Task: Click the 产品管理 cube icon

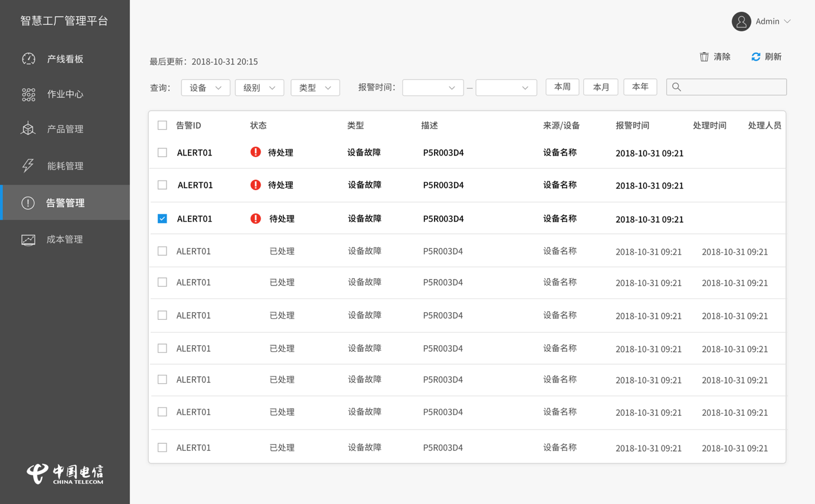Action: tap(28, 129)
